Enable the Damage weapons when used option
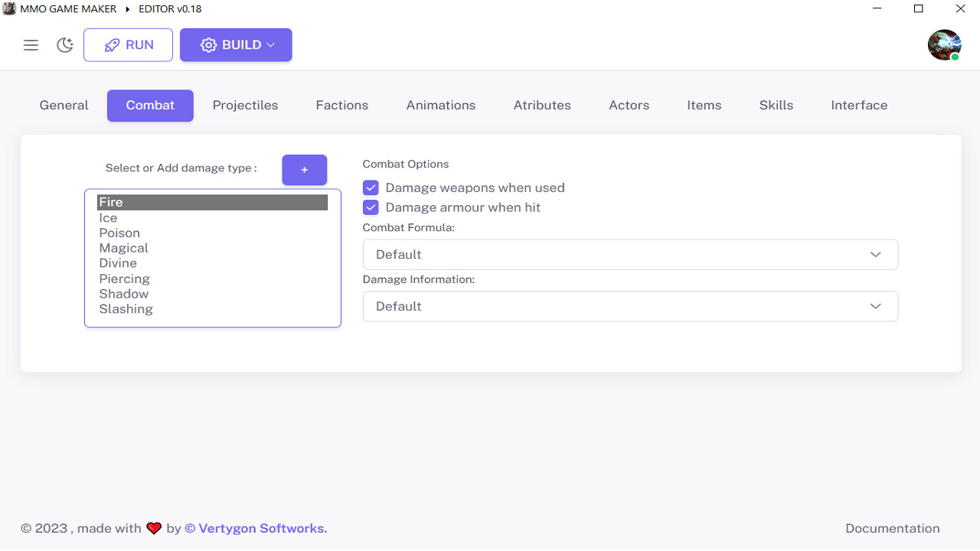Screen dimensions: 980x551 [371, 187]
